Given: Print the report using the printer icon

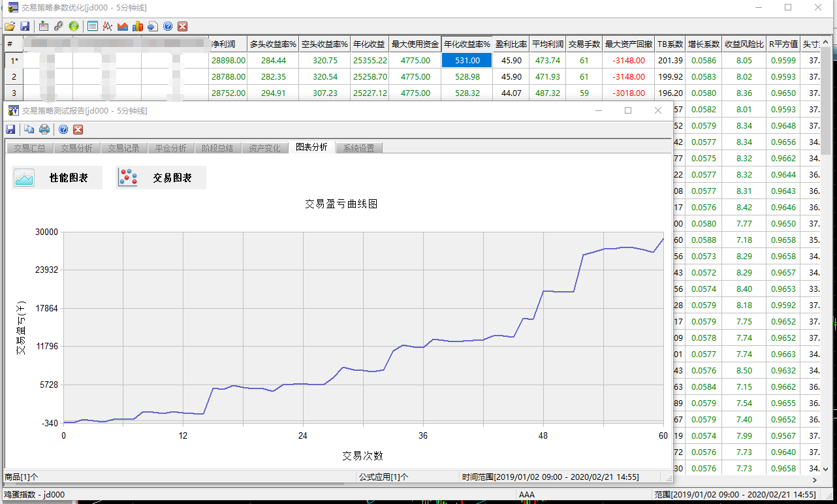Looking at the screenshot, I should point(44,129).
